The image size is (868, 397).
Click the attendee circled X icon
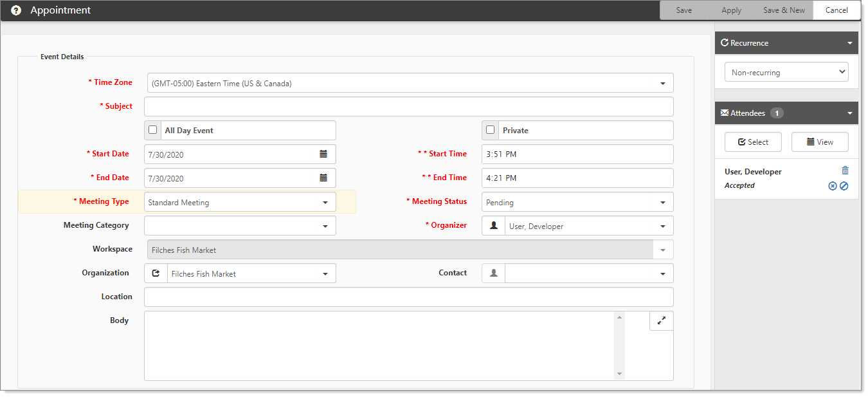click(833, 186)
